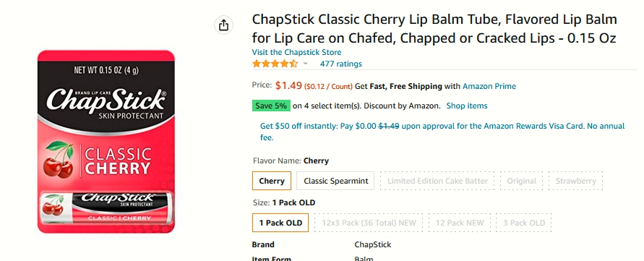Click the Amazon Prime link

pyautogui.click(x=489, y=86)
